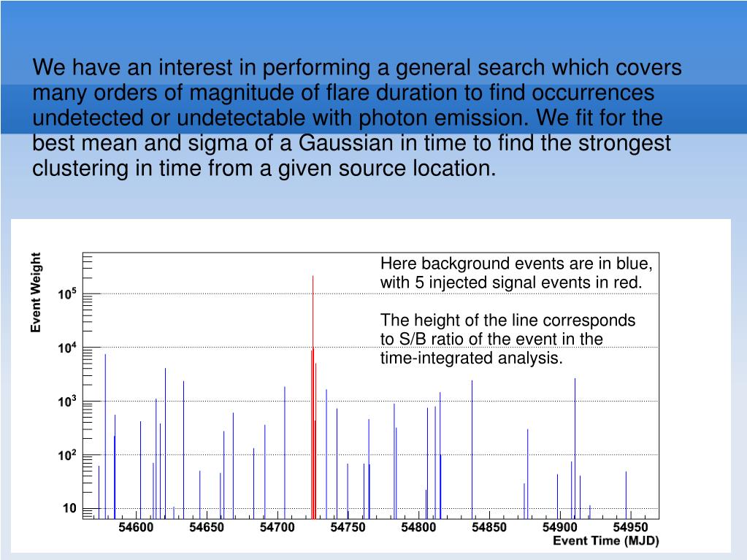Select the 'Event Weight' y-axis title
747x560 pixels.
tap(36, 292)
